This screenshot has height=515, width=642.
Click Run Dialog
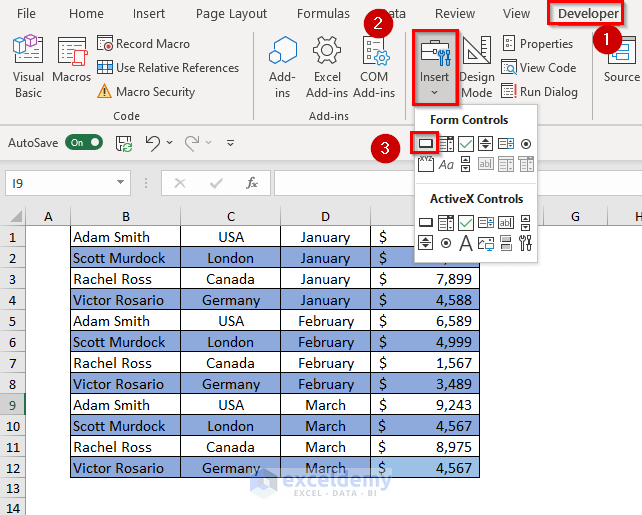click(540, 91)
